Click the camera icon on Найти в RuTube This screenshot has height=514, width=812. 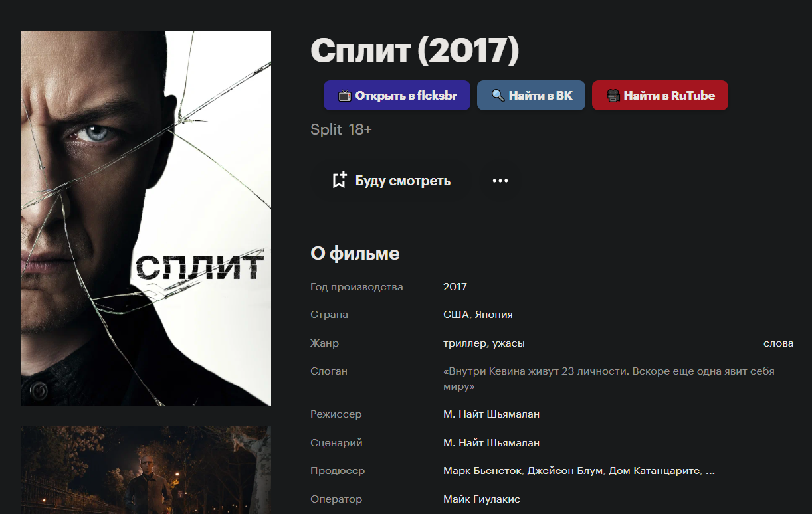coord(613,96)
